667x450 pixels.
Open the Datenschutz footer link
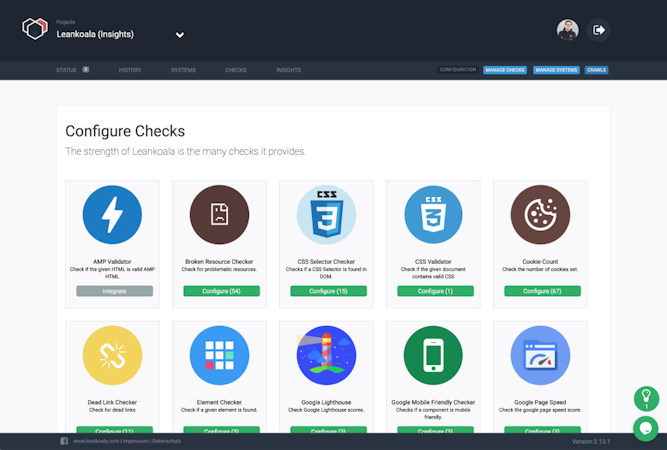(166, 441)
